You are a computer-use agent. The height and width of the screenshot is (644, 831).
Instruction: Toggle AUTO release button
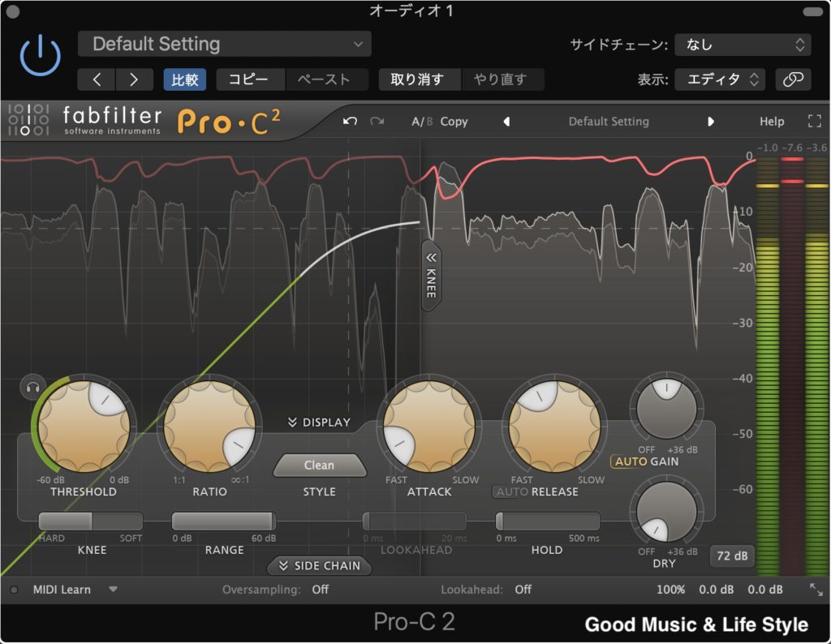tap(512, 492)
